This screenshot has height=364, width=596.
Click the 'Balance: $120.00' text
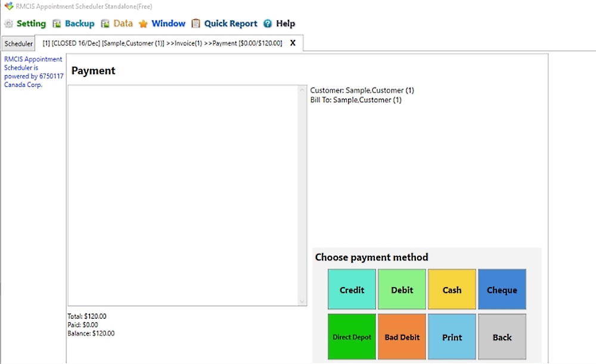point(91,333)
